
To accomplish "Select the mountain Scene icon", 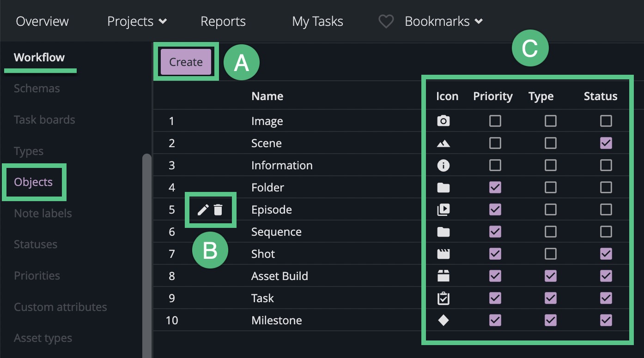I will (443, 143).
